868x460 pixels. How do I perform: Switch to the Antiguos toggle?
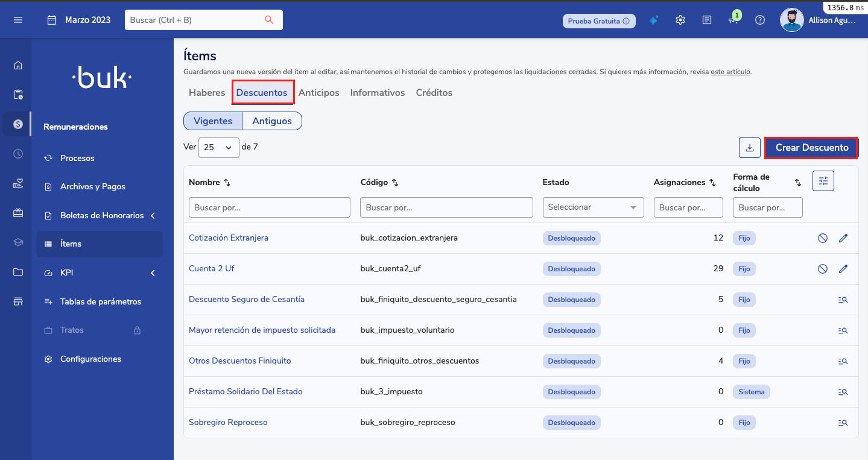point(271,121)
